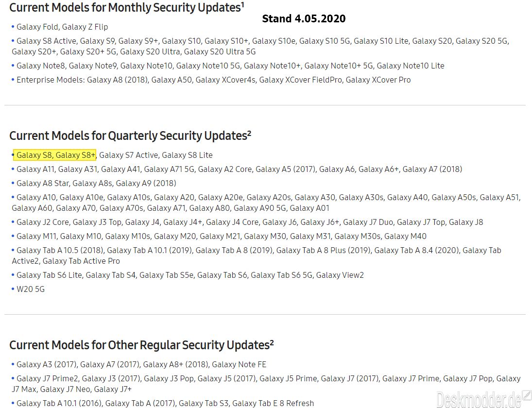This screenshot has height=408, width=532.
Task: Click the Quarterly Security Updates heading
Action: point(130,136)
